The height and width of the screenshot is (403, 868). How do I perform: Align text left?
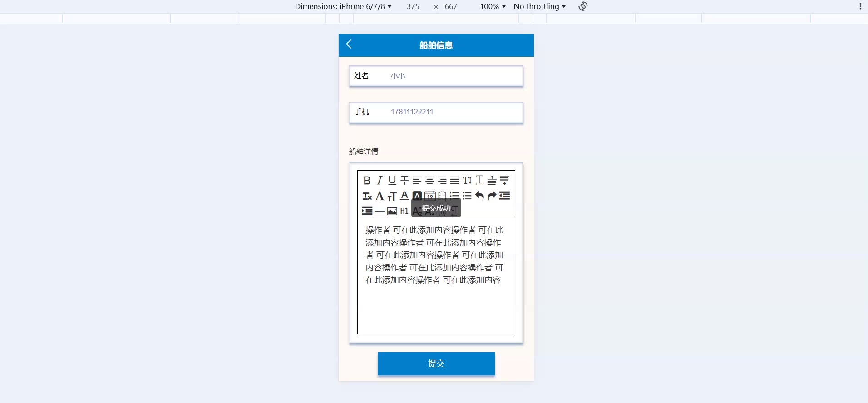[417, 180]
